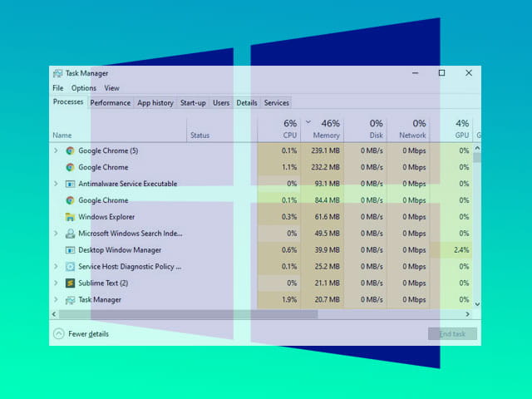
Task: Click the 61.6 MB memory value
Action: point(327,217)
